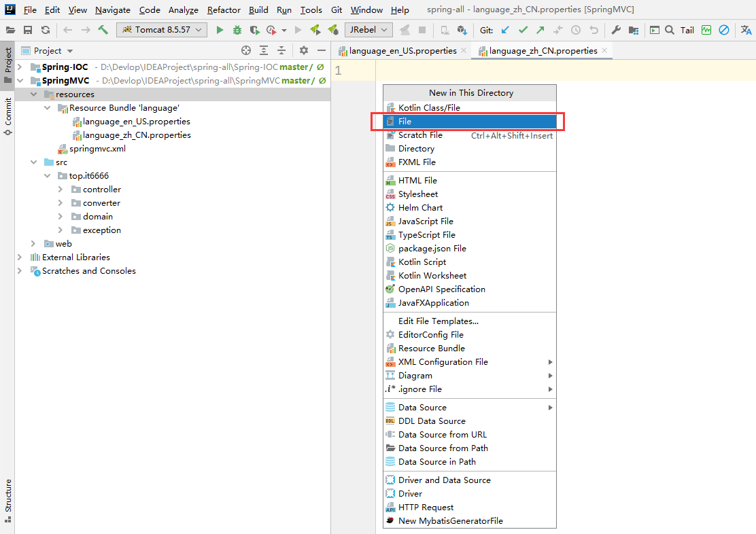The width and height of the screenshot is (756, 534).
Task: Open the Analyze menu
Action: tap(183, 10)
